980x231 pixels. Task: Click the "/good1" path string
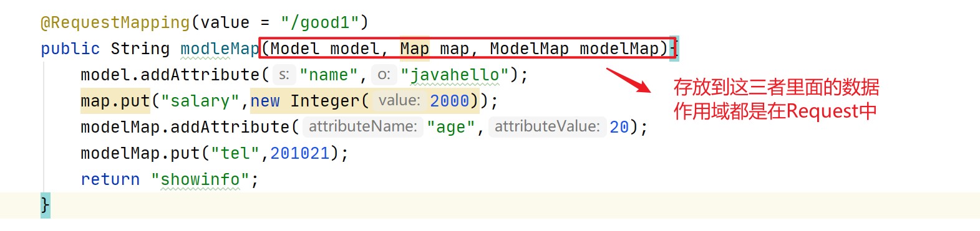pos(319,22)
